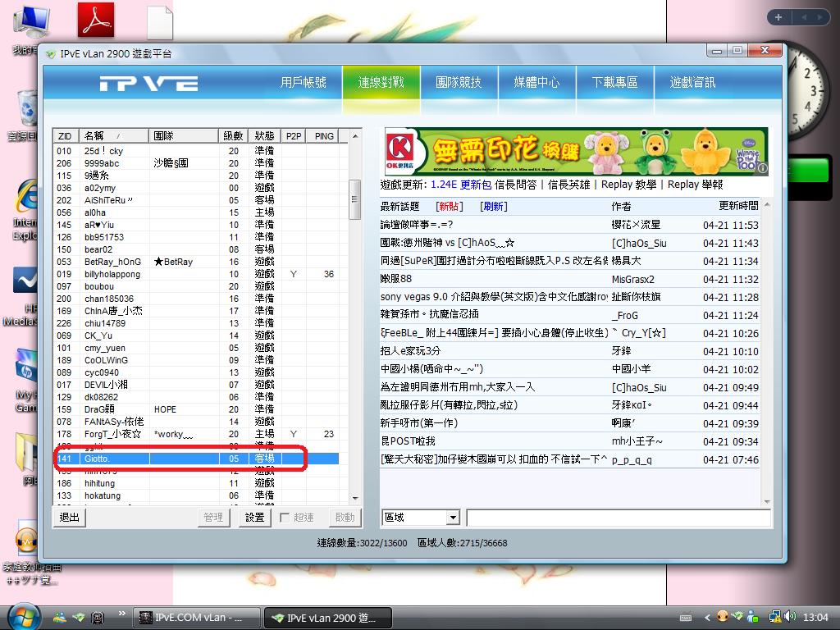This screenshot has width=840, height=630.
Task: Click the volume speaker tray icon
Action: [x=789, y=617]
